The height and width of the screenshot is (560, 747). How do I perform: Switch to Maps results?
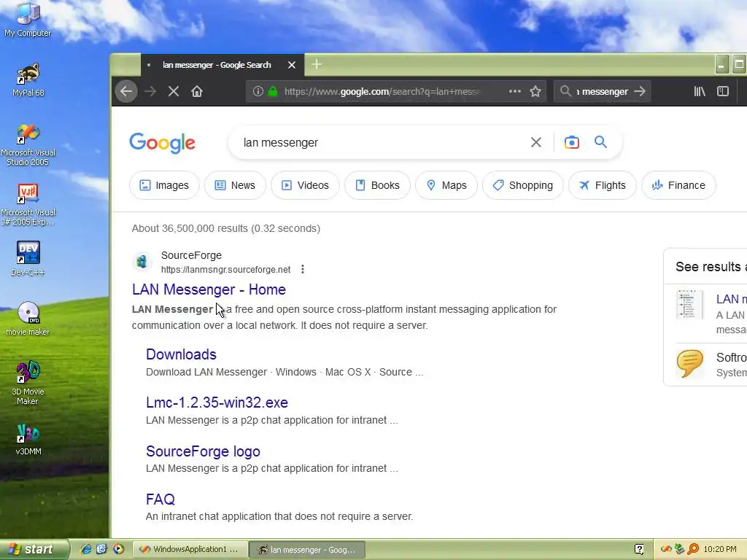(446, 185)
